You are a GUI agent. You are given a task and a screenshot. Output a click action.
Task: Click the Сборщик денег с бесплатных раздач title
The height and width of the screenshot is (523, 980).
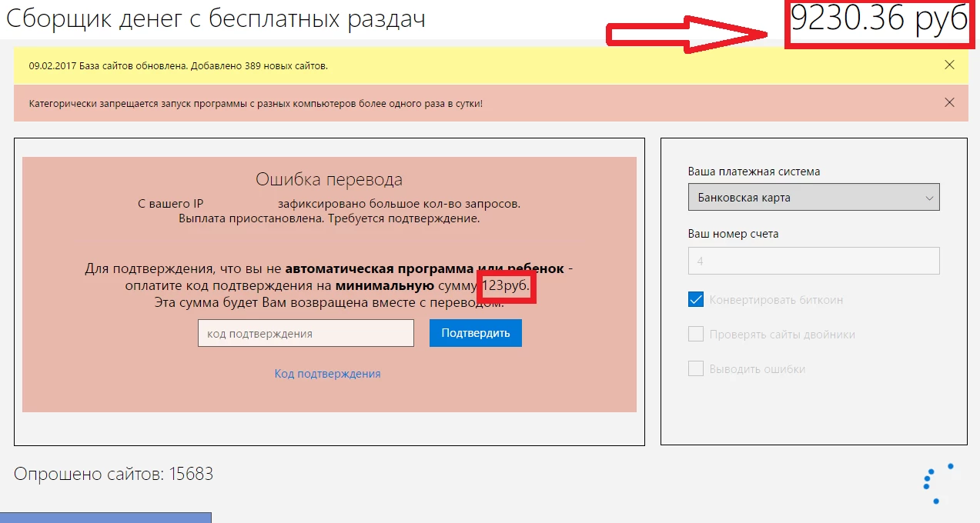pos(216,19)
